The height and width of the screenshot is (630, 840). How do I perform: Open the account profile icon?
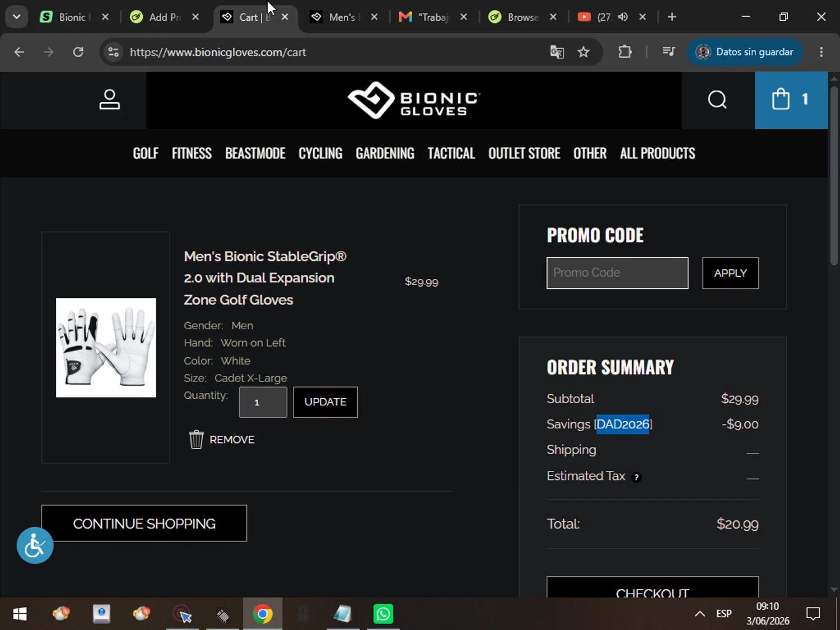coord(109,100)
